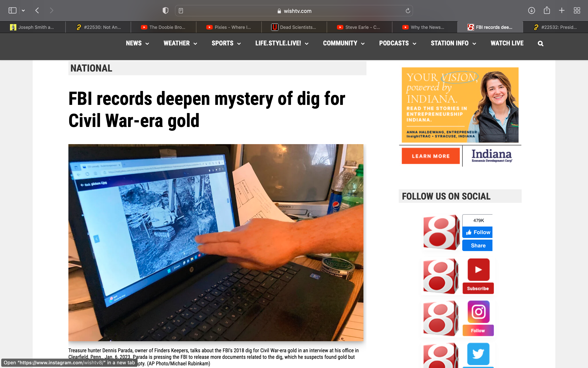Subscribe to the YouTube channel
Screen dimensions: 588x368
click(x=478, y=288)
